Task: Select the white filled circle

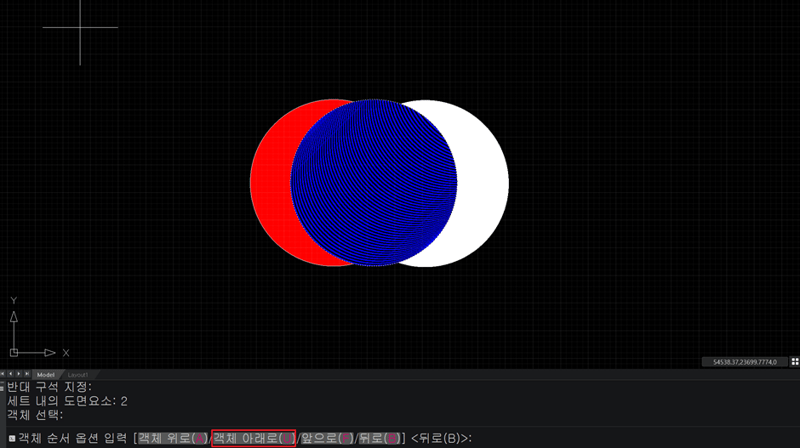Action: (482, 184)
